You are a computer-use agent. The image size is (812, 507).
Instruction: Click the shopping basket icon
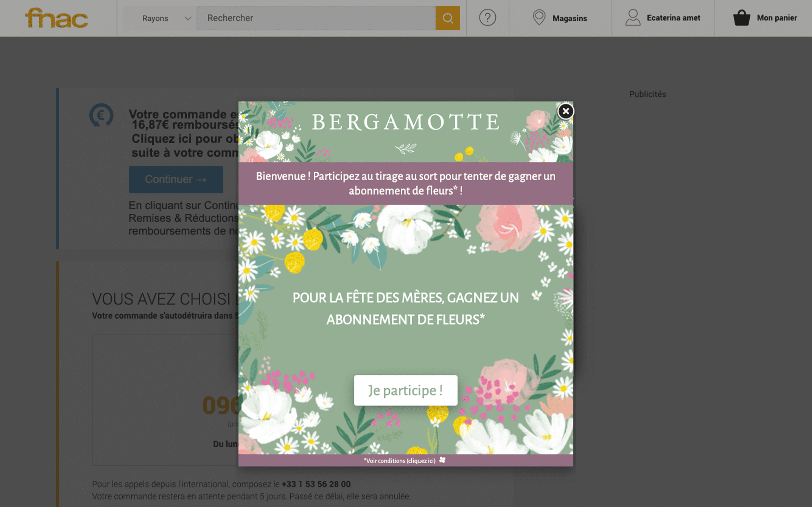[741, 18]
